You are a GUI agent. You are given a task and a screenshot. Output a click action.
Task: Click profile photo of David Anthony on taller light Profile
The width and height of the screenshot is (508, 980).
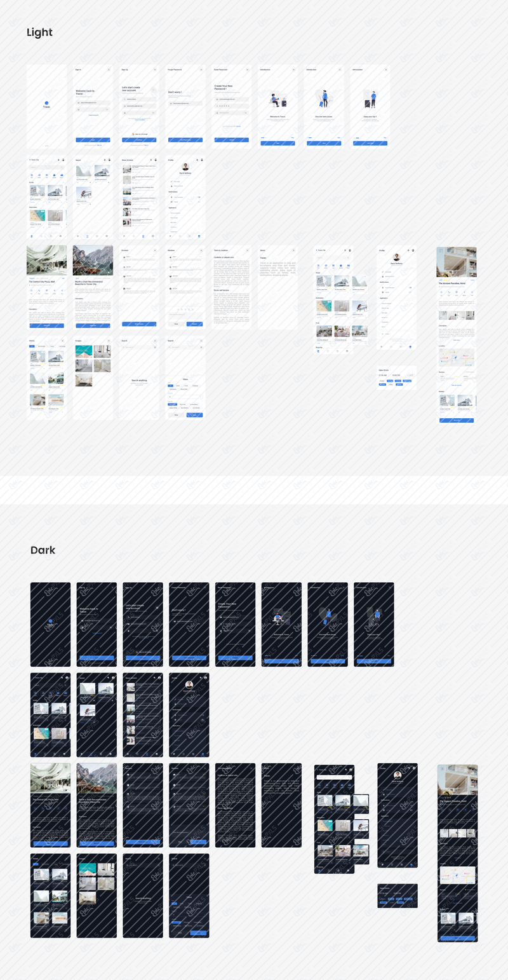pos(396,257)
